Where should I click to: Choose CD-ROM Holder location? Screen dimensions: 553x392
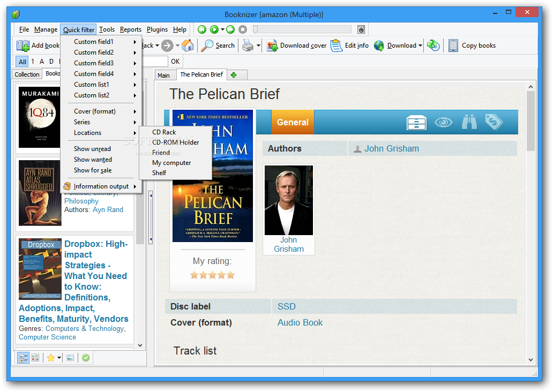[175, 142]
